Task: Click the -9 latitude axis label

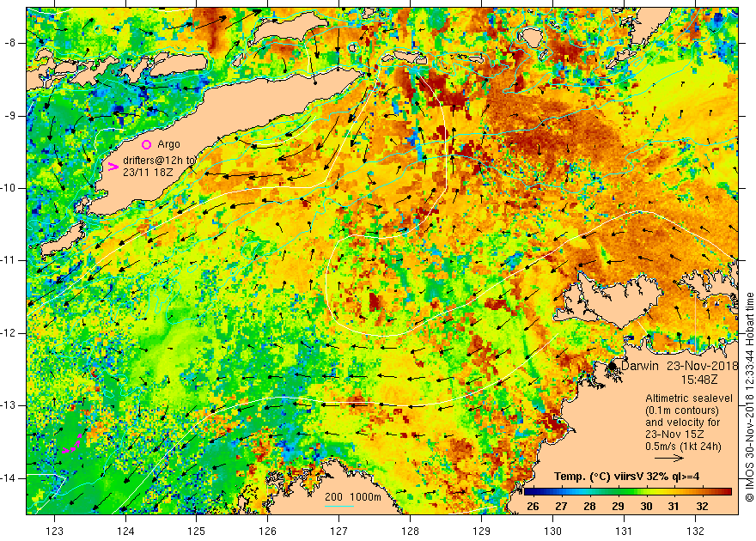Action: [x=9, y=116]
